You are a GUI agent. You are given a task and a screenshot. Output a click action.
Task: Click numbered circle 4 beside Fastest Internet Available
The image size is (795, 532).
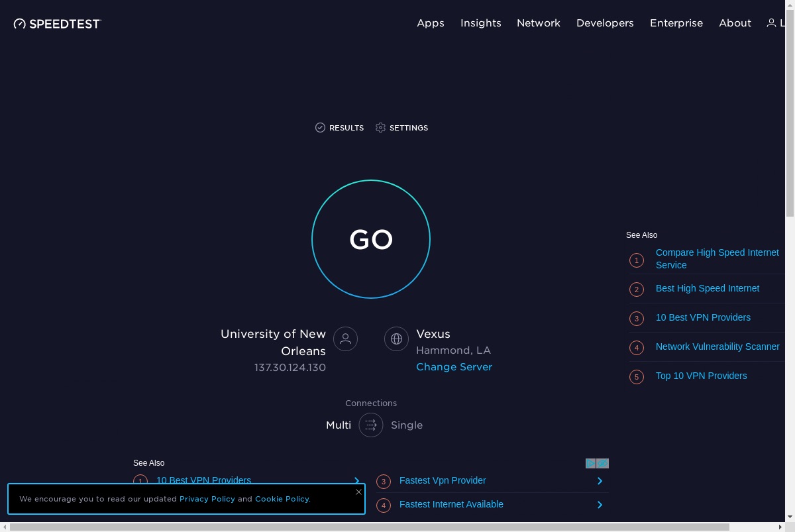(384, 505)
